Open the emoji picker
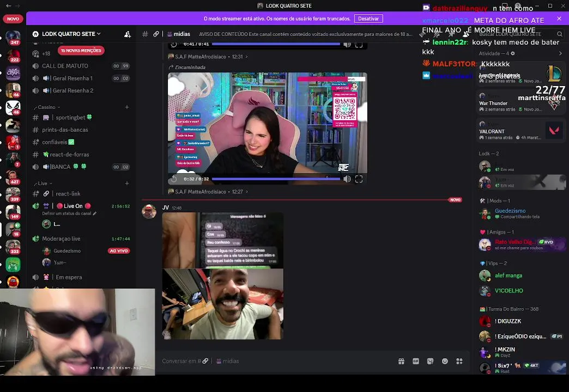This screenshot has height=392, width=569. click(445, 361)
